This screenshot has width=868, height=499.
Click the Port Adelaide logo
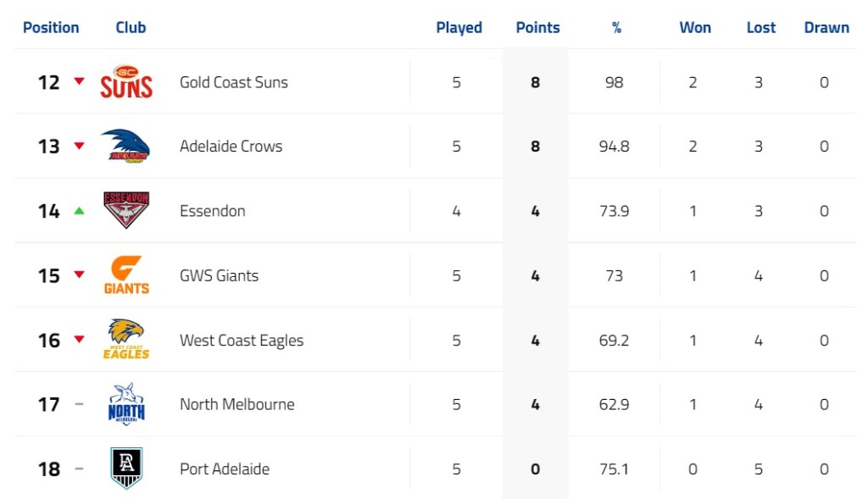pos(126,469)
